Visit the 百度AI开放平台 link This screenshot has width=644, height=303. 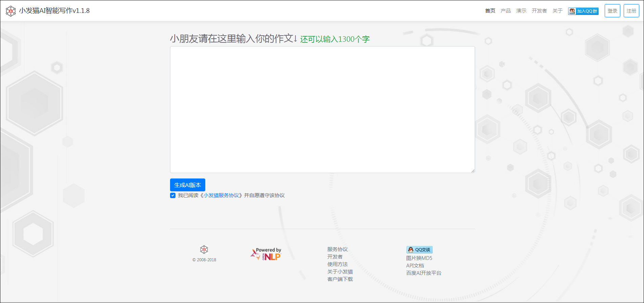[423, 273]
